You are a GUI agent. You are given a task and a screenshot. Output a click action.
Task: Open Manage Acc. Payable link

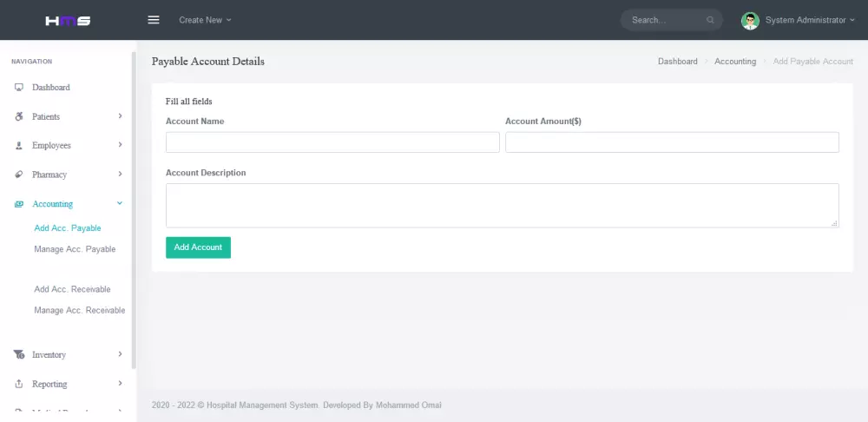pyautogui.click(x=75, y=249)
